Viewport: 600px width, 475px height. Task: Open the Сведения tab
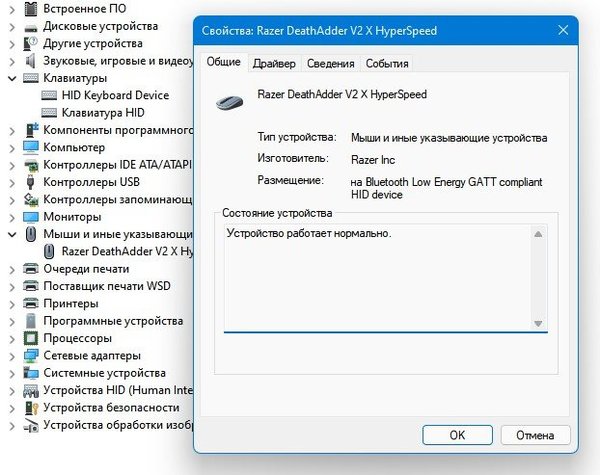330,64
